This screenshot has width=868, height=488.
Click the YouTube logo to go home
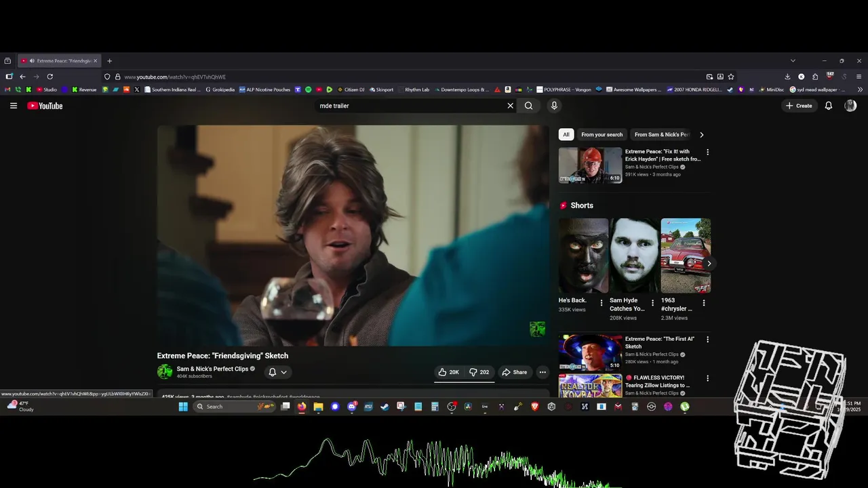[x=45, y=106]
